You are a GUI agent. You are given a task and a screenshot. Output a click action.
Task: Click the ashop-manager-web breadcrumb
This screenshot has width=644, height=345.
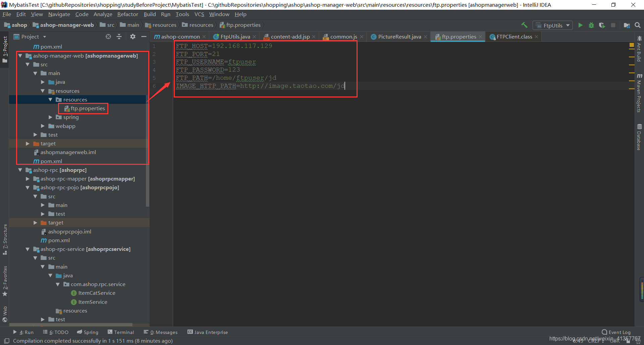click(63, 25)
